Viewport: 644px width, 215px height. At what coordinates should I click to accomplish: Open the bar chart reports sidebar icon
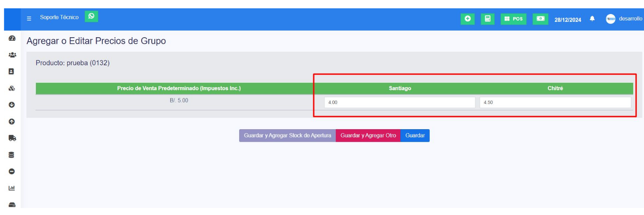tap(12, 188)
